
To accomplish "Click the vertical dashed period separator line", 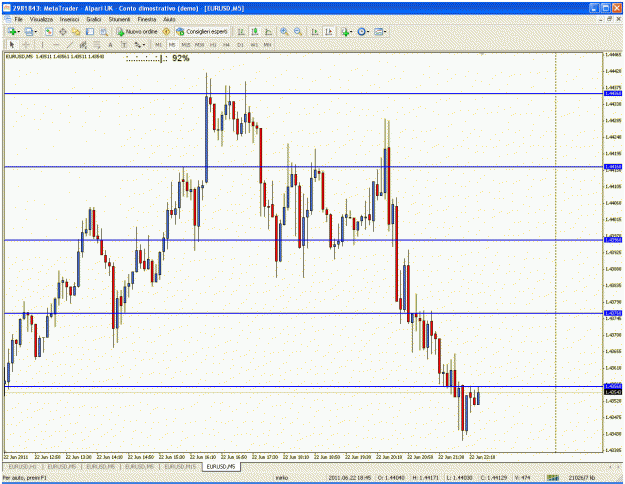I will pyautogui.click(x=556, y=251).
